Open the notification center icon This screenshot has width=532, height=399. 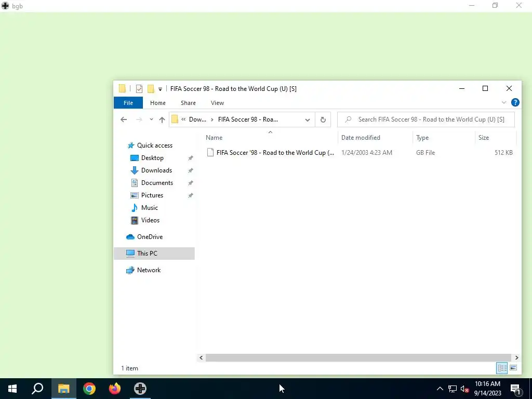pos(515,389)
